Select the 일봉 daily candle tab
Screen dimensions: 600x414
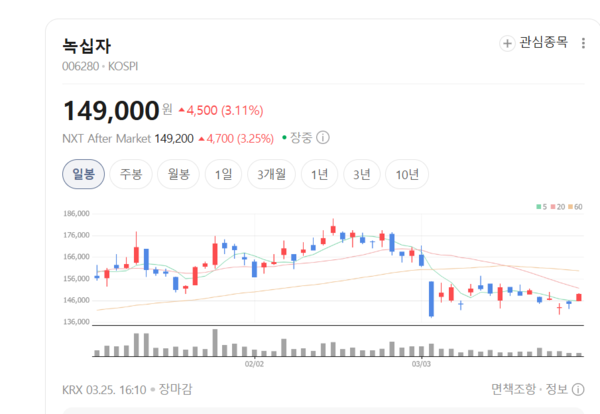pyautogui.click(x=83, y=174)
